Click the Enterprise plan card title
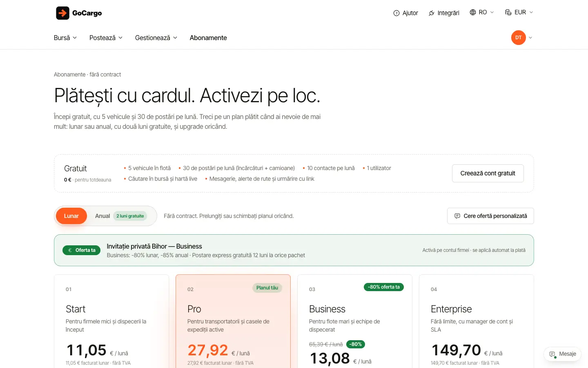 click(451, 309)
